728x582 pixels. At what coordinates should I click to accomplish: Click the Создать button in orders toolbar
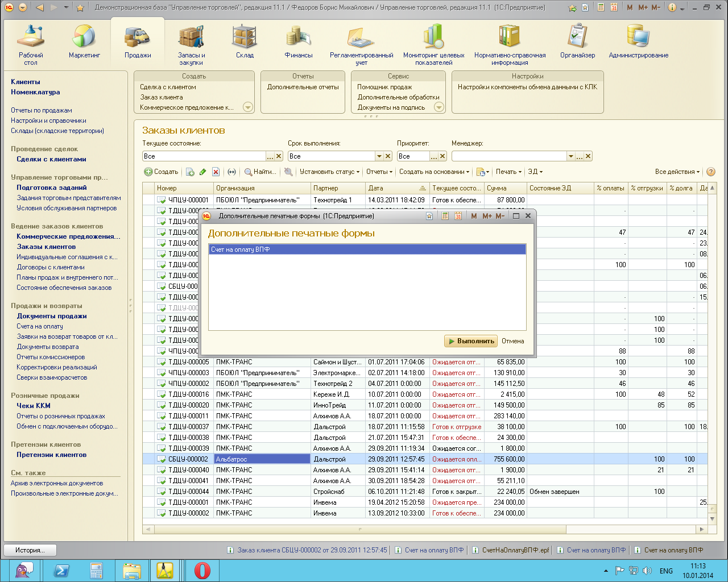pyautogui.click(x=161, y=172)
